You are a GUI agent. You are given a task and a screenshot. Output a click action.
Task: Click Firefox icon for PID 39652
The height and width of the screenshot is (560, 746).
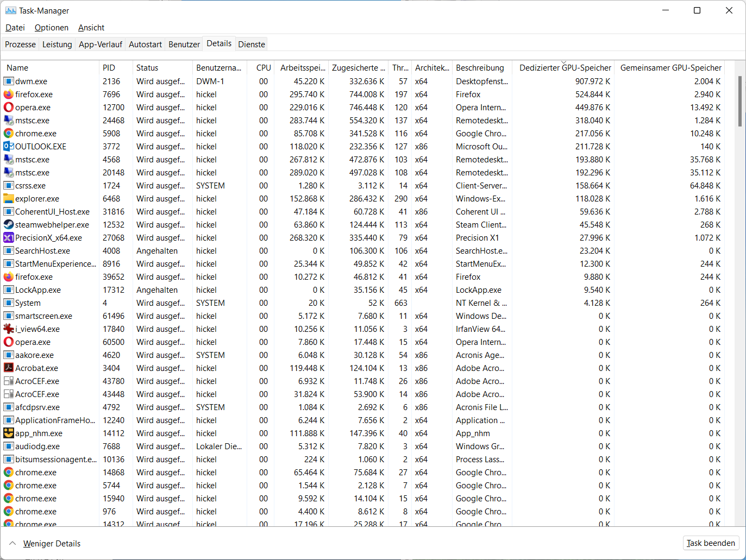(9, 277)
